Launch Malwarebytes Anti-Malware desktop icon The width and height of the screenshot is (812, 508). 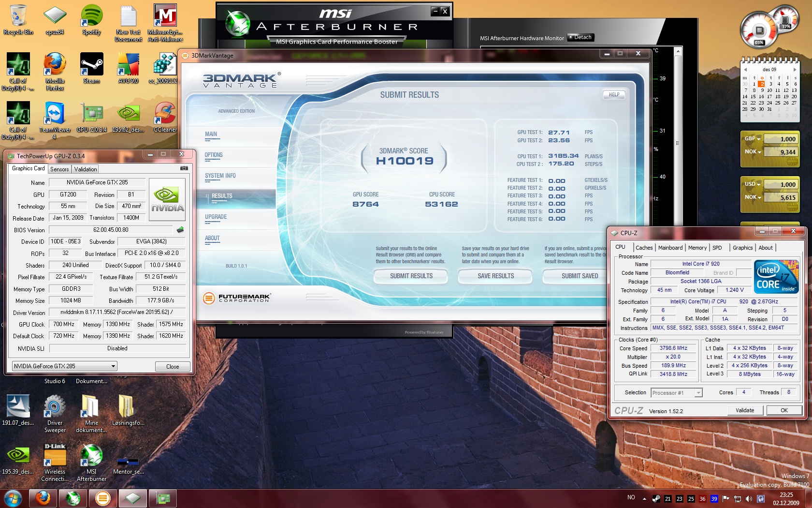pos(165,23)
